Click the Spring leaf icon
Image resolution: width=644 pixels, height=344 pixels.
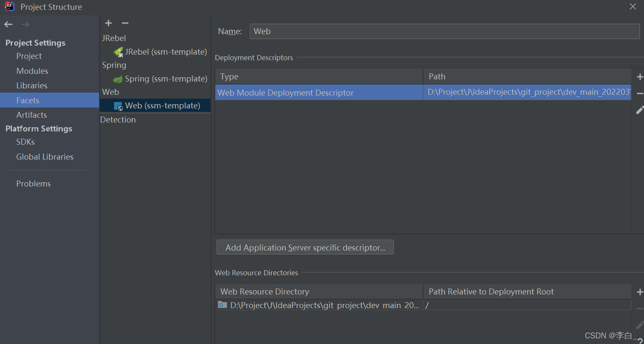118,79
